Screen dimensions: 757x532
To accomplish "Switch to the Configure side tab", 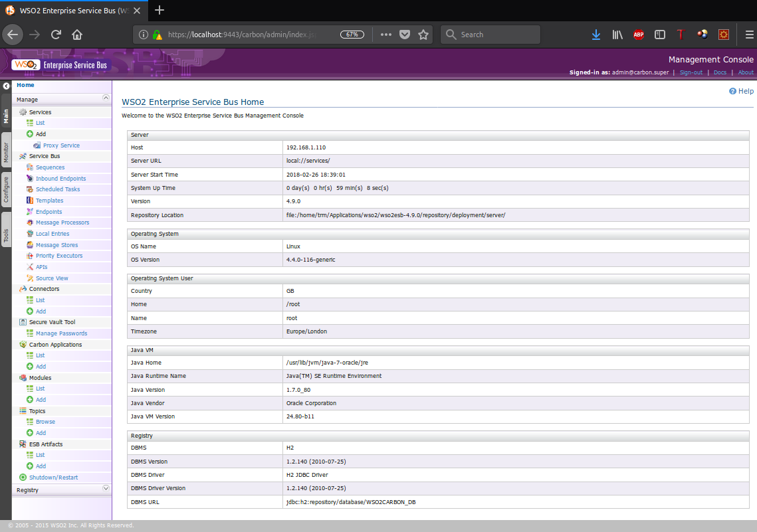I will [6, 190].
